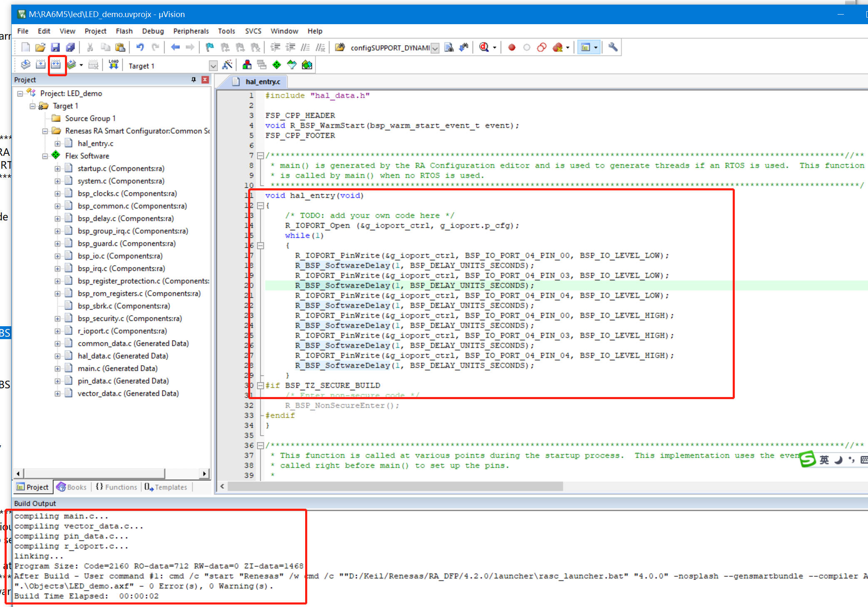
Task: Click the Project panel horizontal scrollbar
Action: coord(95,474)
